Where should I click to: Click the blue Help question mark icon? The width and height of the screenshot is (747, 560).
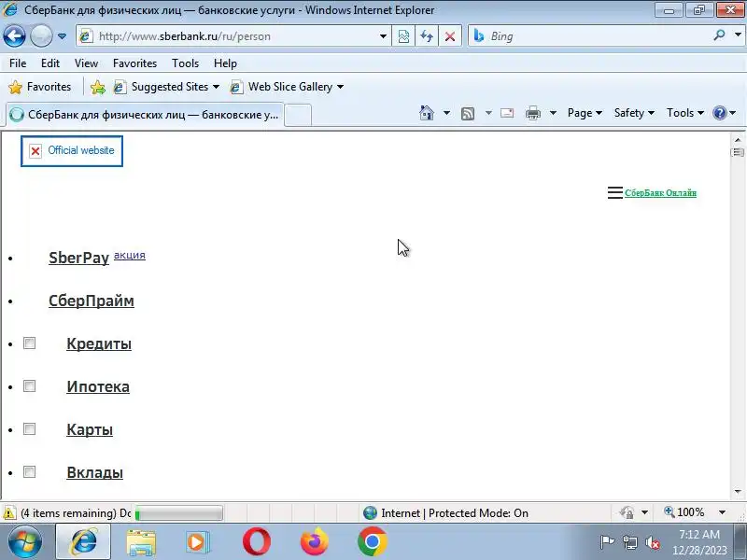pos(719,113)
